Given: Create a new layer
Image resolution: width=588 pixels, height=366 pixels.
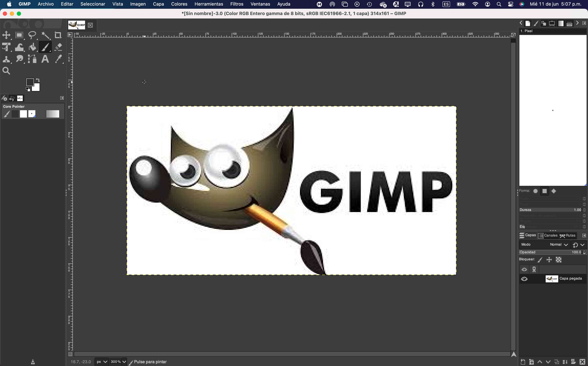Looking at the screenshot, I should [523, 362].
